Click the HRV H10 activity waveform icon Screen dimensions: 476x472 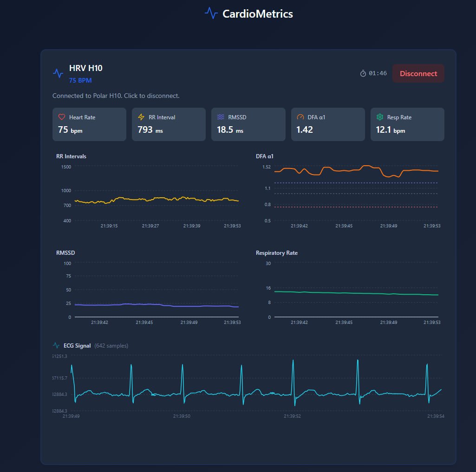tap(58, 73)
